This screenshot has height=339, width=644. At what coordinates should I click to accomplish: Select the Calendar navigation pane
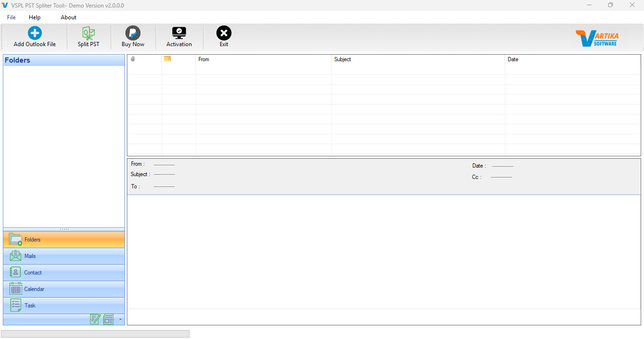click(x=64, y=289)
